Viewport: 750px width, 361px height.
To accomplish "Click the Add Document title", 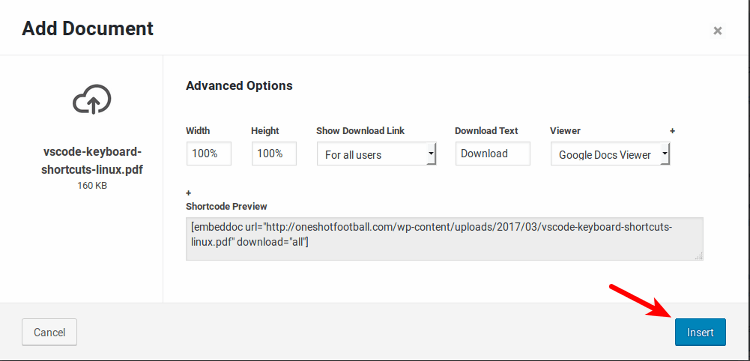I will click(x=88, y=29).
